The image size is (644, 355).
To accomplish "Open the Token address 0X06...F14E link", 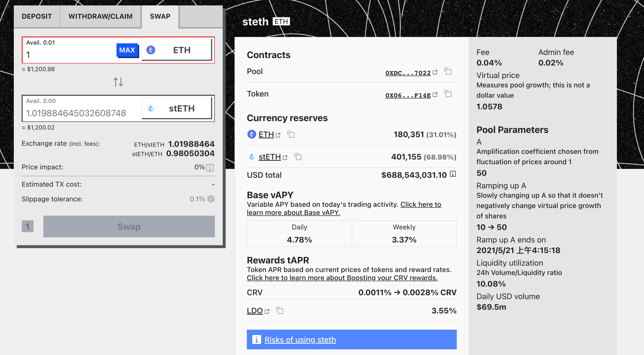I will click(408, 96).
